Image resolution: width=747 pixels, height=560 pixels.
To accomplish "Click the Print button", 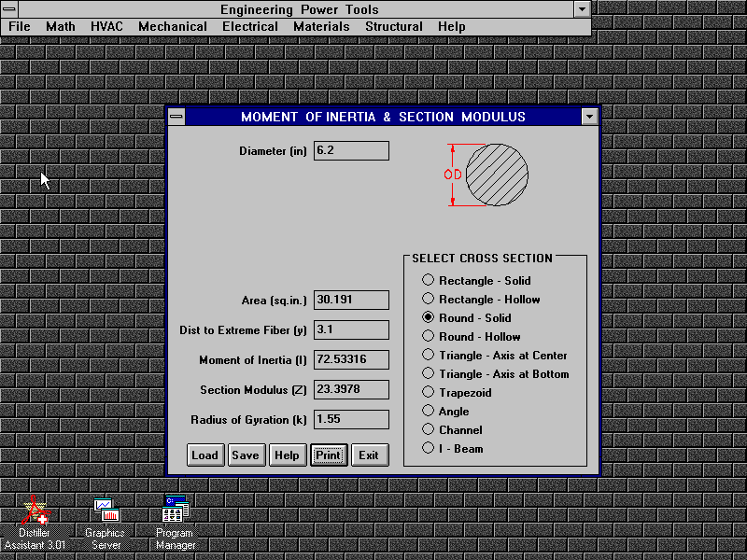I will (x=329, y=455).
